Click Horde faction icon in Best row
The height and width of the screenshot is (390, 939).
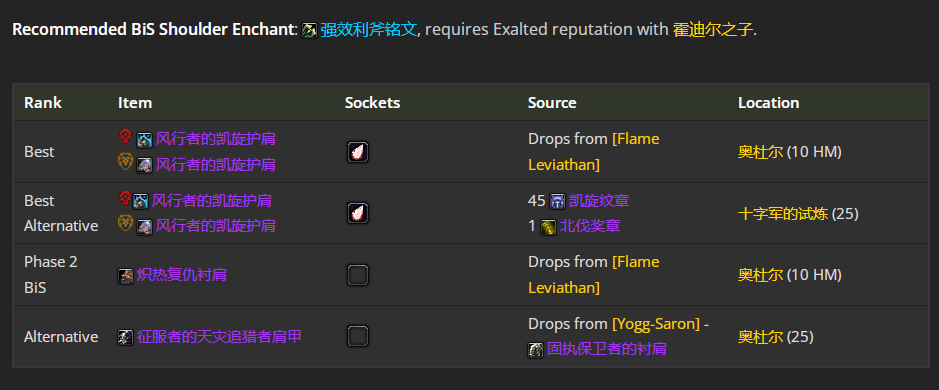(125, 137)
